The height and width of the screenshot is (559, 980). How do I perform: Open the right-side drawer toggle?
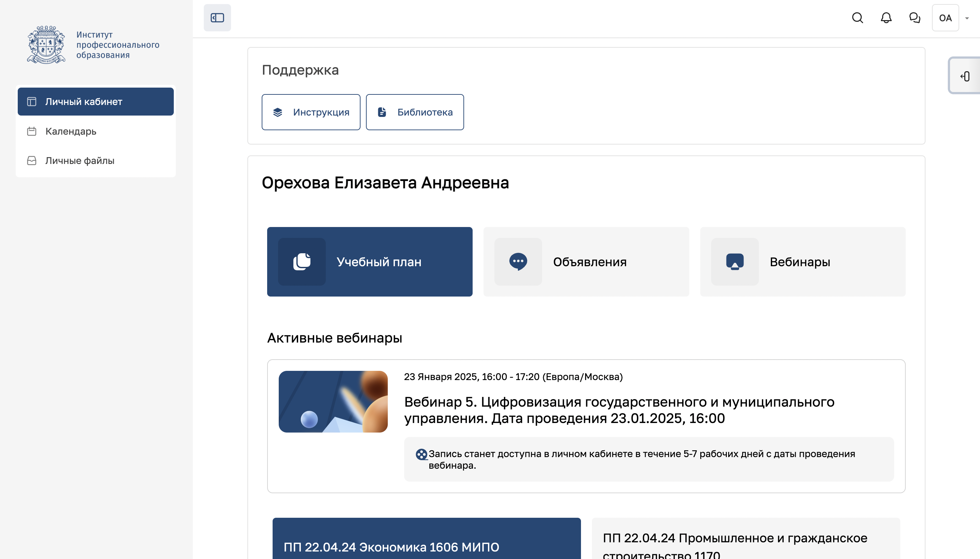point(965,76)
